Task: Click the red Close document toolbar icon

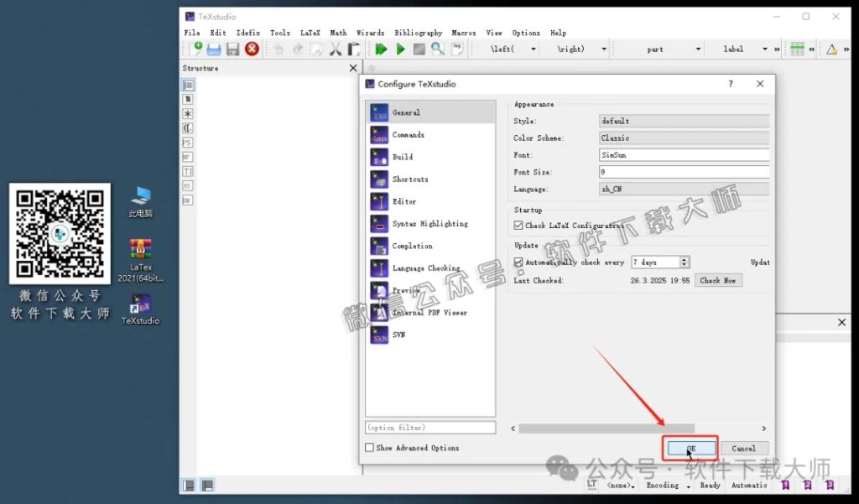Action: [x=252, y=49]
